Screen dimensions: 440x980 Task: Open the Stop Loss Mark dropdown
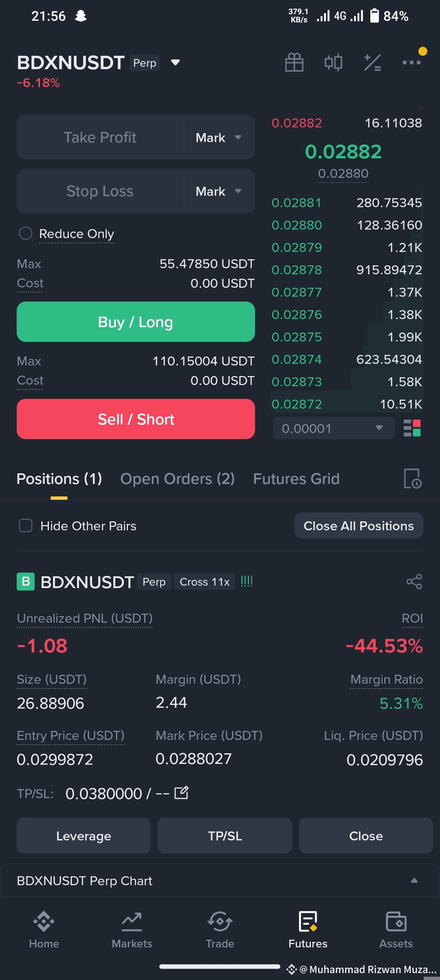coord(219,191)
